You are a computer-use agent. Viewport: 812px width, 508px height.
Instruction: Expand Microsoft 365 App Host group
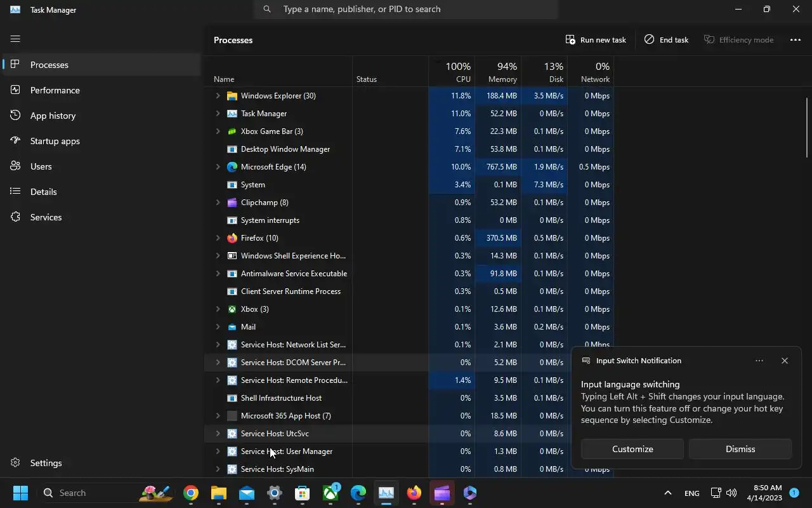pos(218,416)
